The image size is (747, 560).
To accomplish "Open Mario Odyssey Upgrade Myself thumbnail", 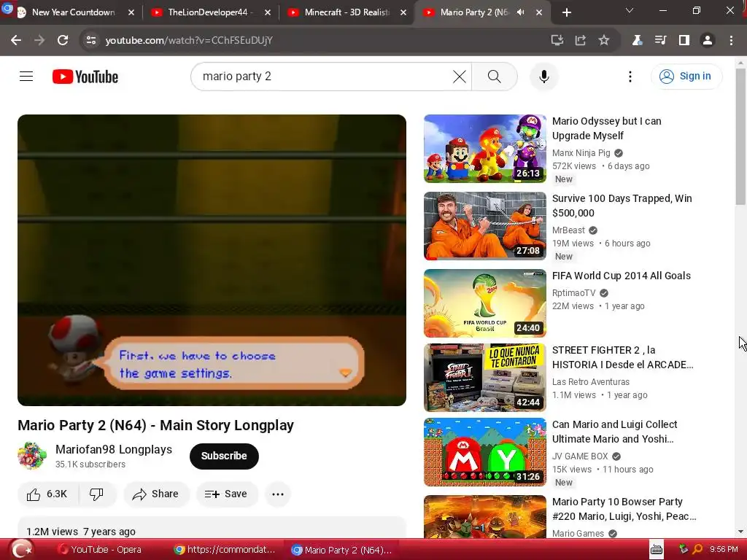I will [x=485, y=149].
